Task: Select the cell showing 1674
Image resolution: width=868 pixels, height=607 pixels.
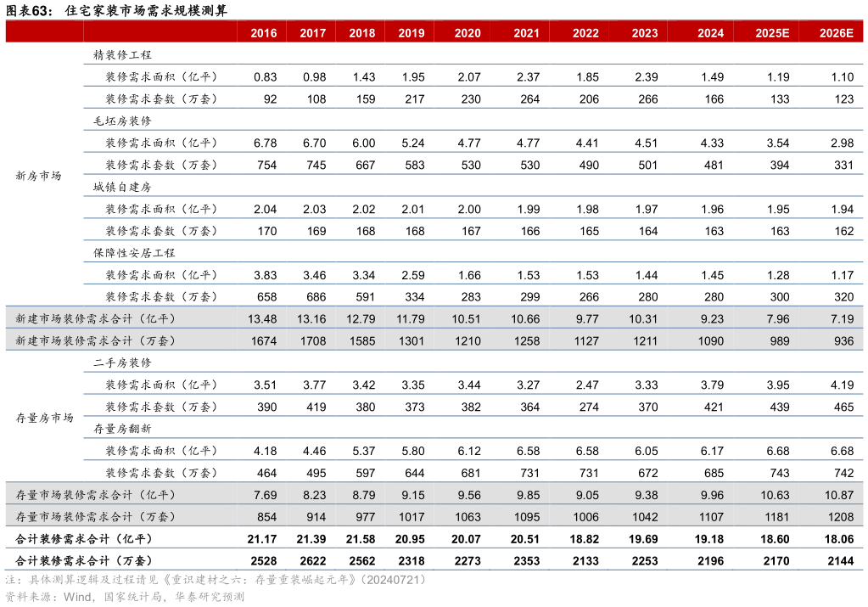Action: click(x=263, y=341)
